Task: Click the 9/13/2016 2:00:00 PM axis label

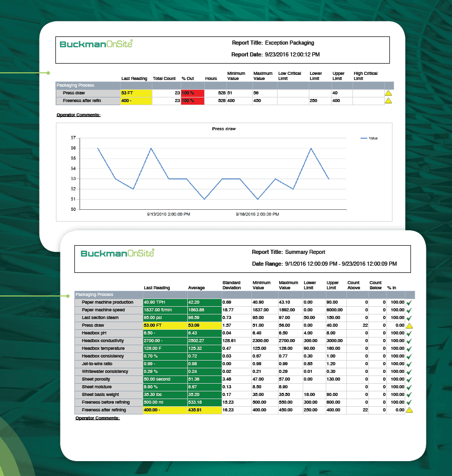Action: tap(168, 214)
